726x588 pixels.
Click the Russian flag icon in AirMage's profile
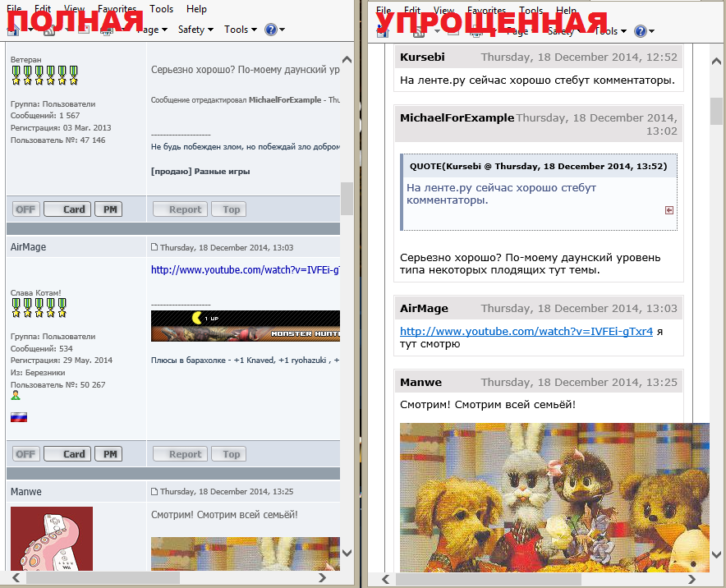tap(19, 417)
